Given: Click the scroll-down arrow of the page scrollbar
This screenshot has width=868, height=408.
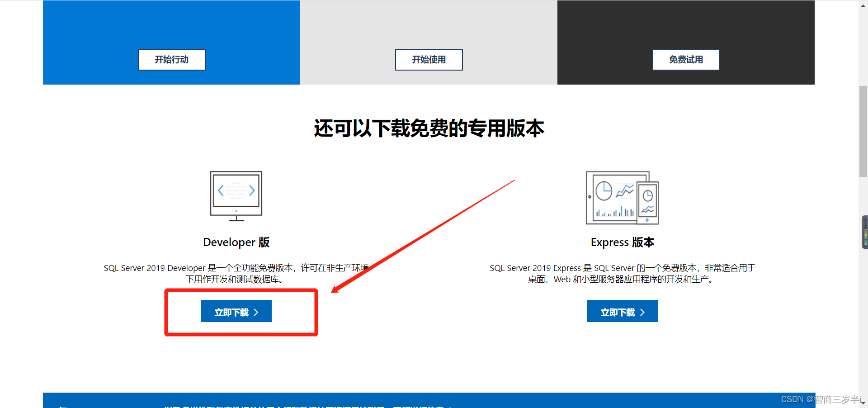Looking at the screenshot, I should click(863, 403).
